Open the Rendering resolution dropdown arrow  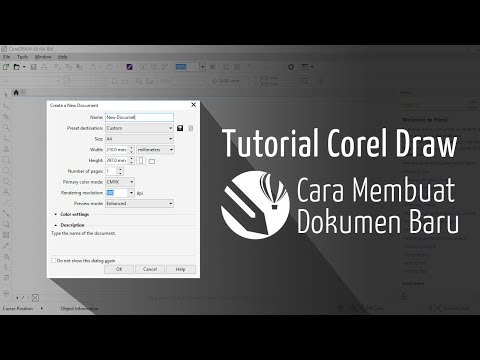click(131, 193)
